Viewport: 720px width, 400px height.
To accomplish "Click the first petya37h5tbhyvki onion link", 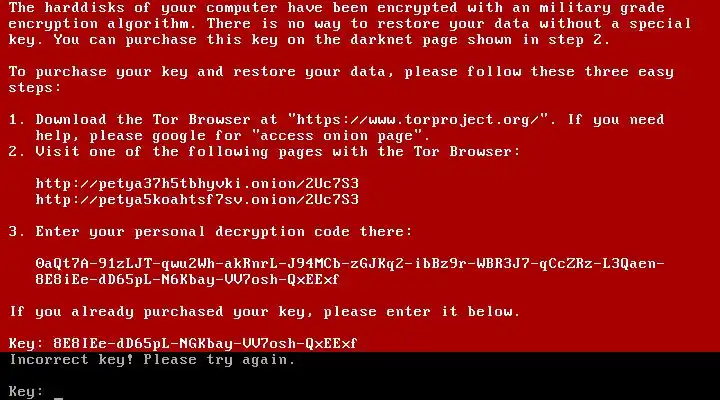I will 197,184.
